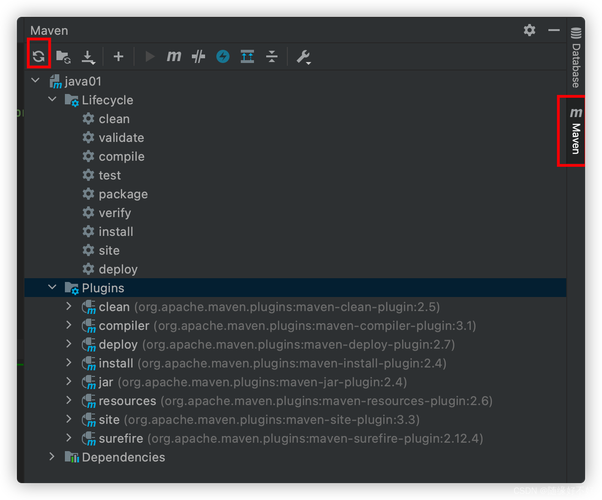The image size is (602, 500).
Task: Hide the Maven tool window
Action: click(x=554, y=30)
